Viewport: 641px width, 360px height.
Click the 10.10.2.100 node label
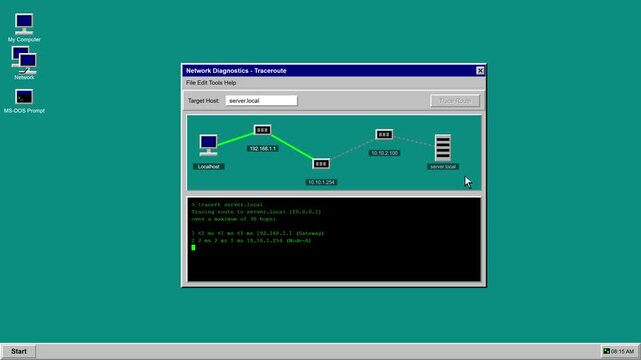tap(384, 153)
